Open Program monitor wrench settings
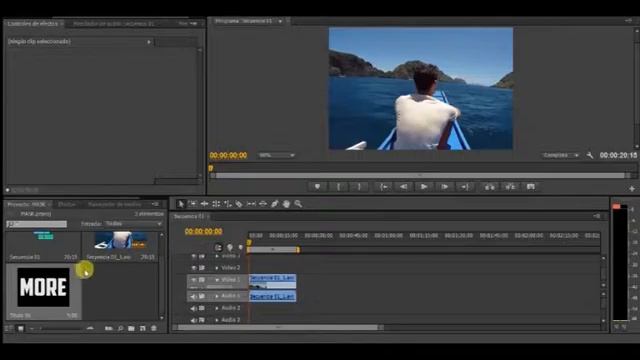Viewport: 640px width, 360px height. point(590,155)
